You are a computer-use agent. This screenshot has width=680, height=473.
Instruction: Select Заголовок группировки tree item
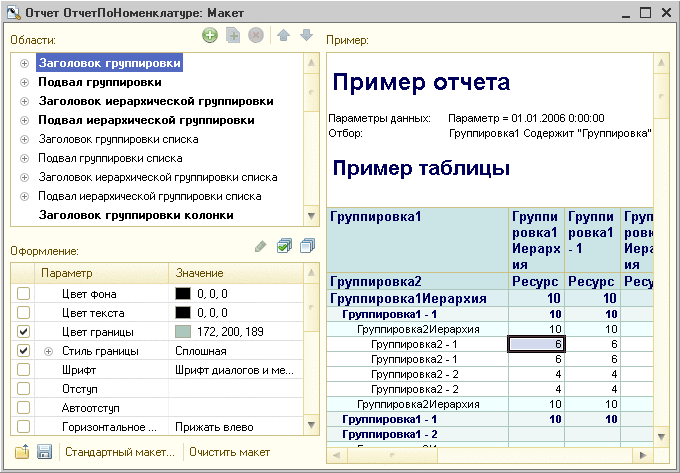(109, 63)
